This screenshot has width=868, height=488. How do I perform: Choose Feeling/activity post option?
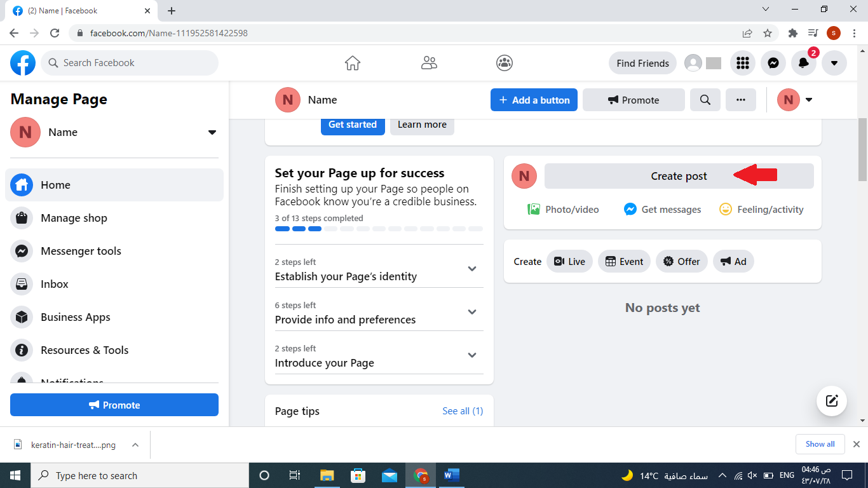click(761, 209)
